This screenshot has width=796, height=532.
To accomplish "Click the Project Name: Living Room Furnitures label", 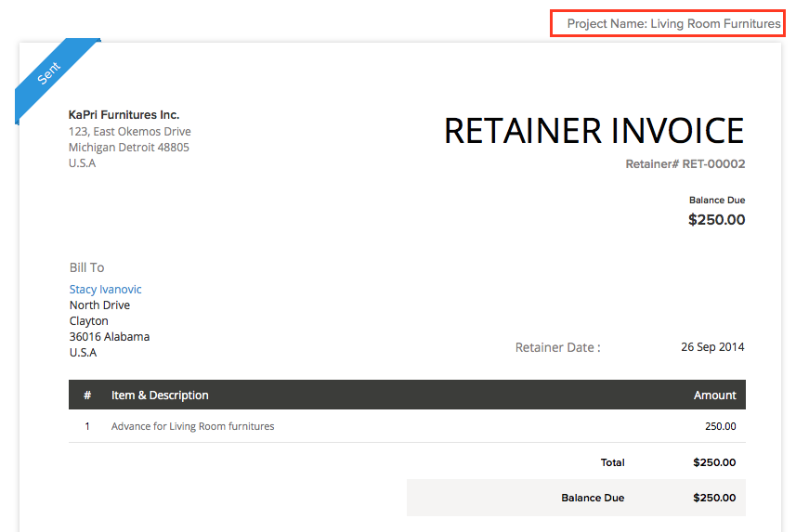I will click(673, 24).
